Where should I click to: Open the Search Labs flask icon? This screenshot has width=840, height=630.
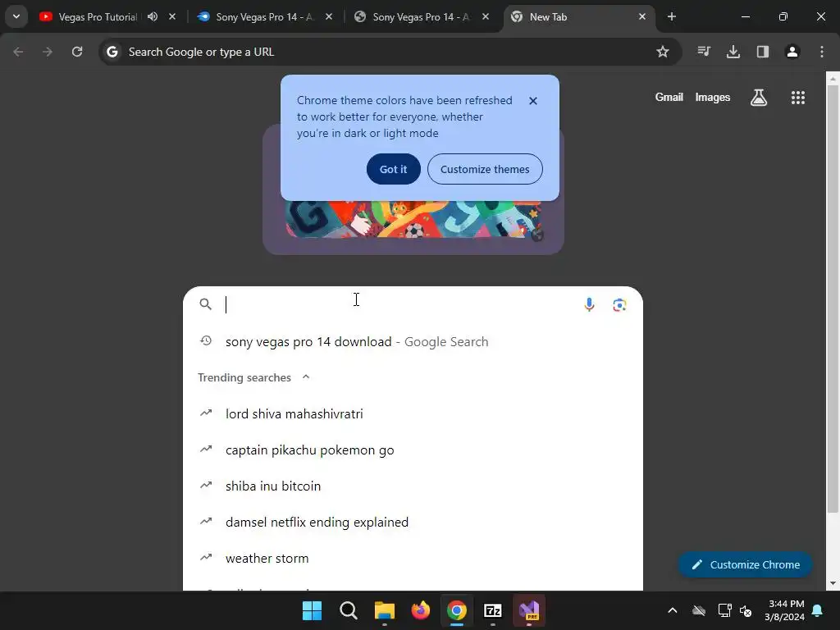coord(759,98)
